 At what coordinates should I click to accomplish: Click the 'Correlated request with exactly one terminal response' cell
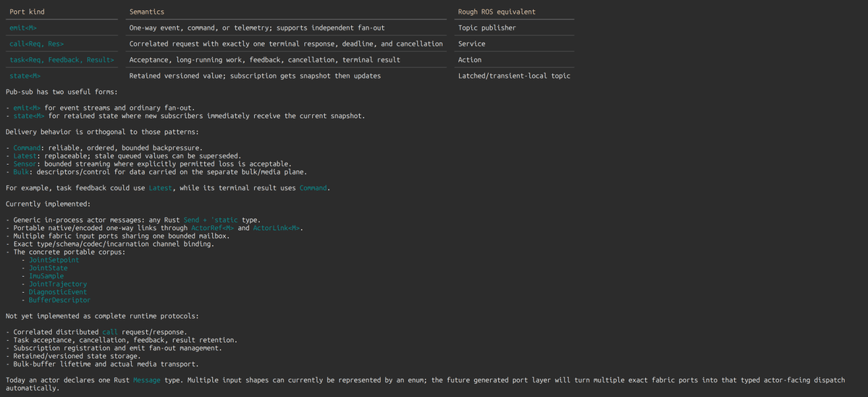(286, 43)
